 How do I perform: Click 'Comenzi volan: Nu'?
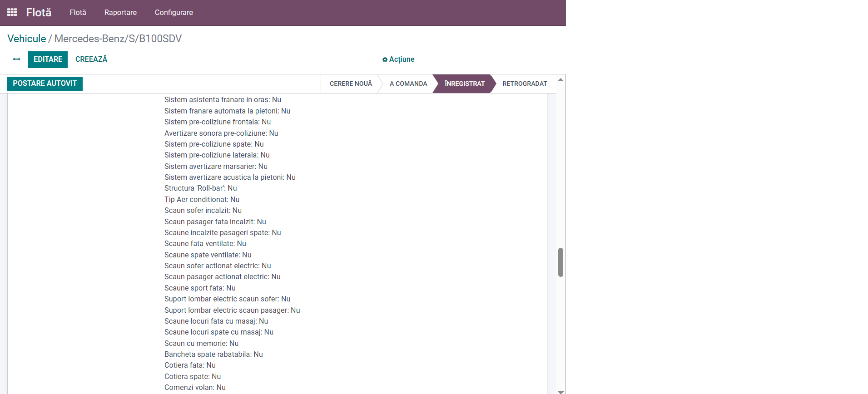(x=195, y=388)
